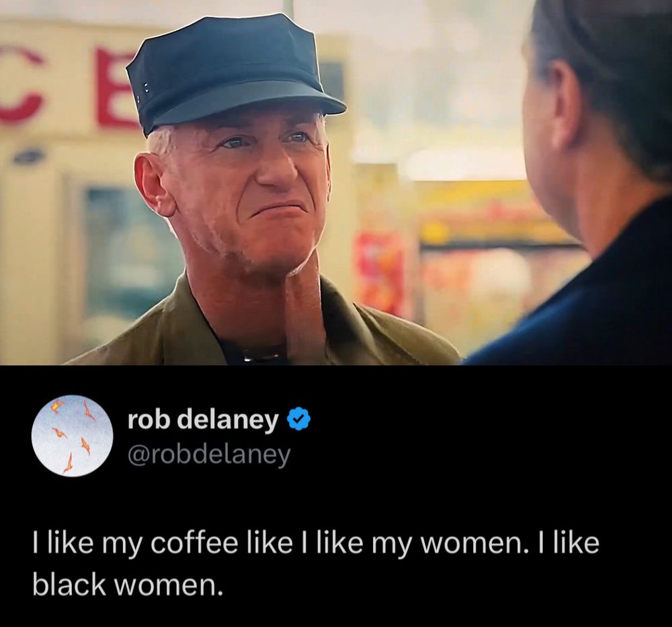
Task: Select the first line of the tweet text
Action: click(316, 544)
